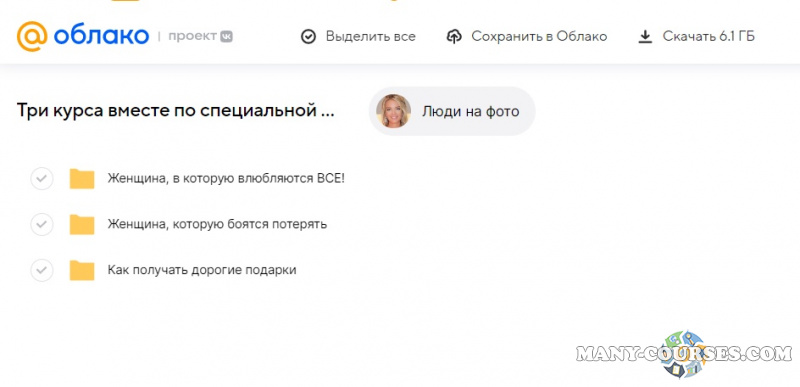Click the VK project badge icon
This screenshot has width=800, height=387.
click(227, 37)
